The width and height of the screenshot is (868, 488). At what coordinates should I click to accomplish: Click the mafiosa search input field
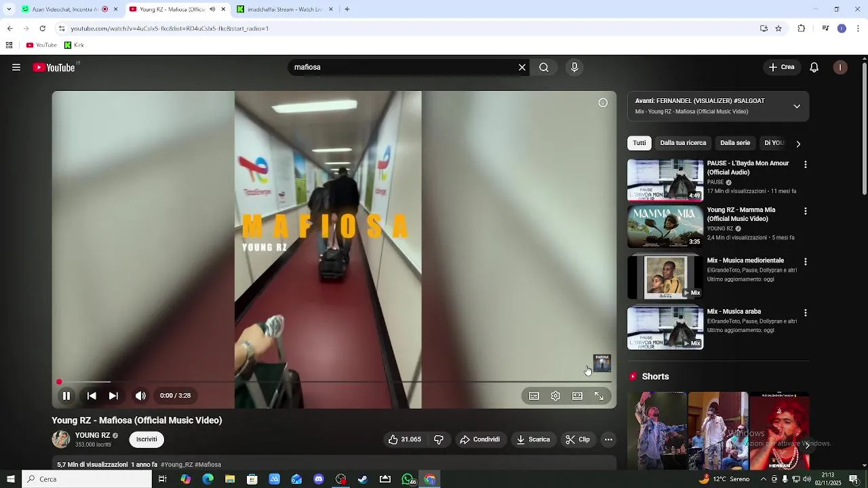[x=403, y=67]
